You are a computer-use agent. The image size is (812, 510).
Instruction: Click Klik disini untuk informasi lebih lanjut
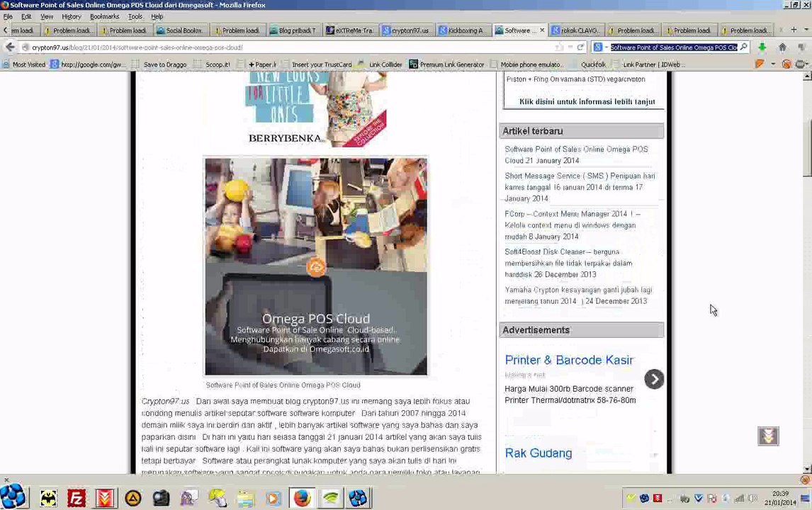coord(587,101)
